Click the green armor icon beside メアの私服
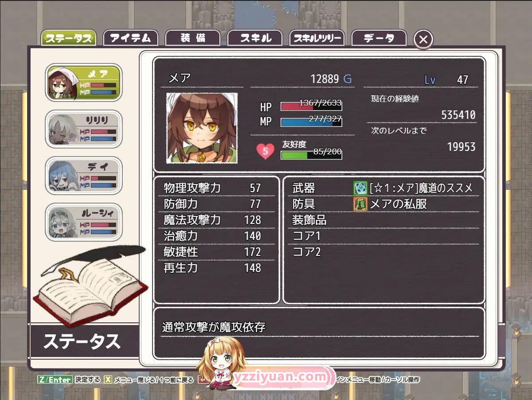Viewport: 532px width, 400px height. 360,204
